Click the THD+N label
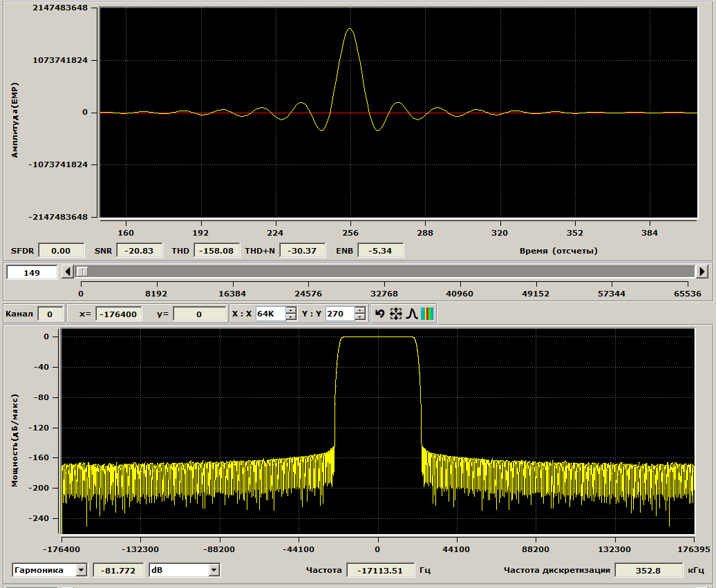 (260, 251)
